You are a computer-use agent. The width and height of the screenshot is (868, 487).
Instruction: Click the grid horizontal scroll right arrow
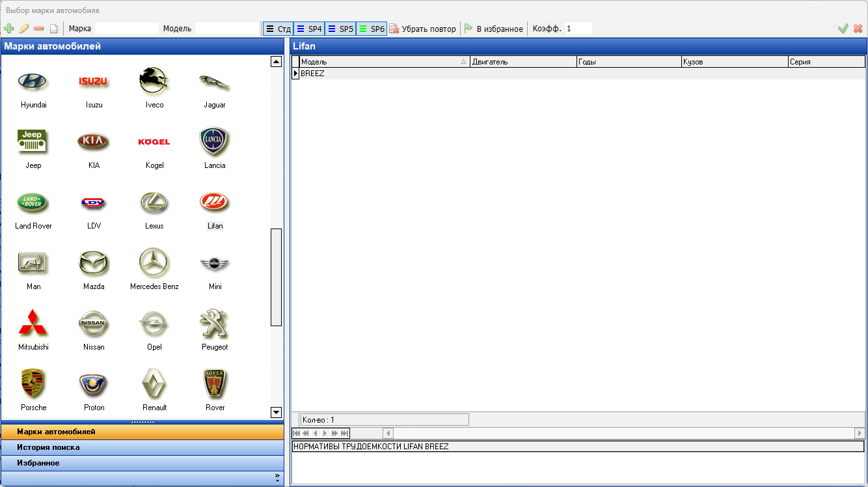click(860, 433)
